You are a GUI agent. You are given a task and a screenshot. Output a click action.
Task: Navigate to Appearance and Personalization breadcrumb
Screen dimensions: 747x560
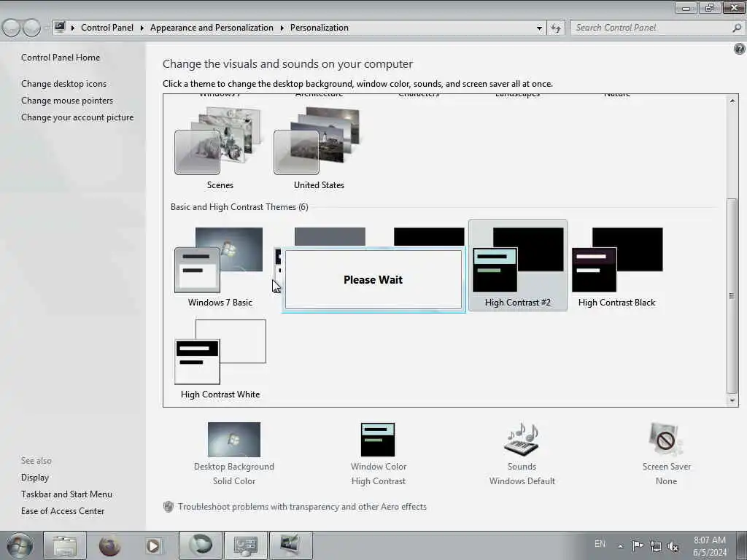pos(212,28)
